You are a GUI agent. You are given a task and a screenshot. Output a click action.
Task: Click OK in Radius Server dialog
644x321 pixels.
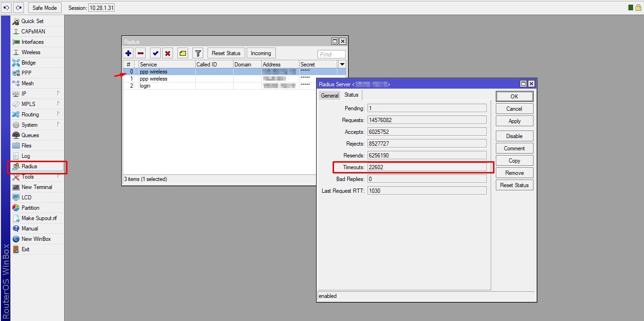coord(514,96)
